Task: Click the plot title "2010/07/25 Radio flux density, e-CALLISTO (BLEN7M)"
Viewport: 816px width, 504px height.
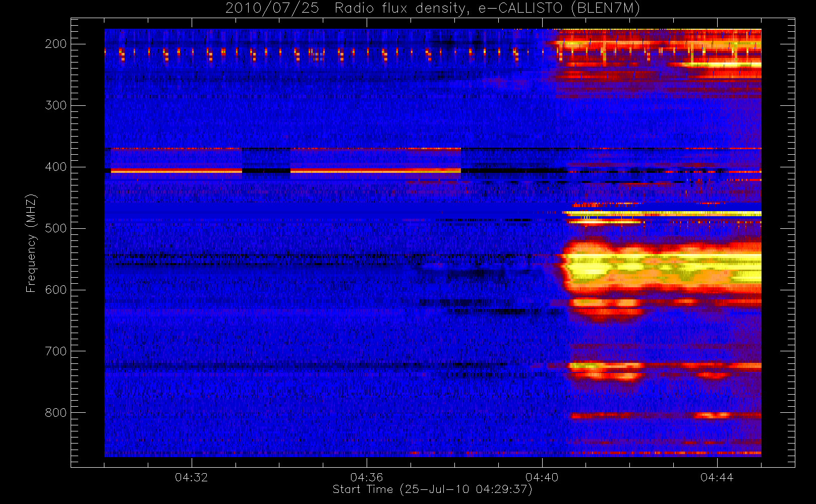Action: 432,9
